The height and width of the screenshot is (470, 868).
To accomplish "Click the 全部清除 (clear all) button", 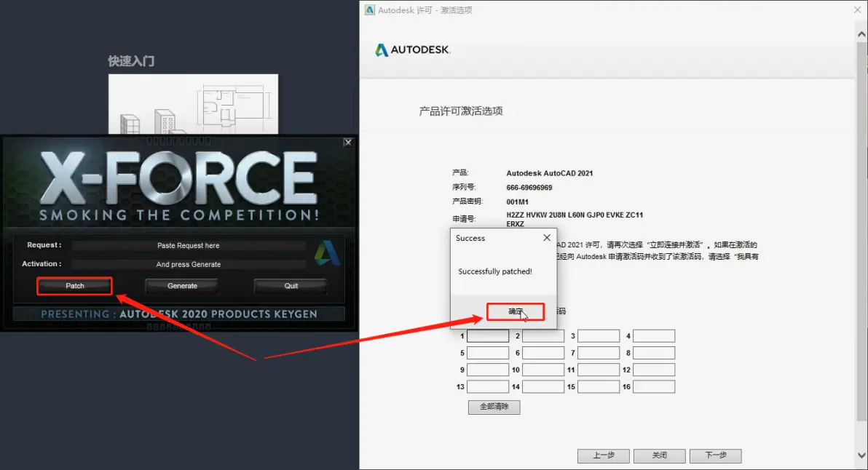I will (x=494, y=407).
